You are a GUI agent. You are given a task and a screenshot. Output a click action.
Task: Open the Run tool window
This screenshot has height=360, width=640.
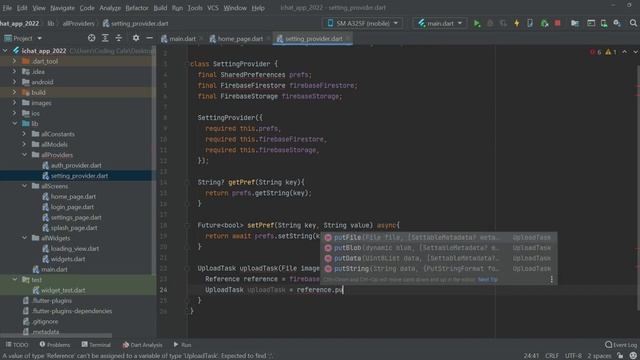[182, 345]
